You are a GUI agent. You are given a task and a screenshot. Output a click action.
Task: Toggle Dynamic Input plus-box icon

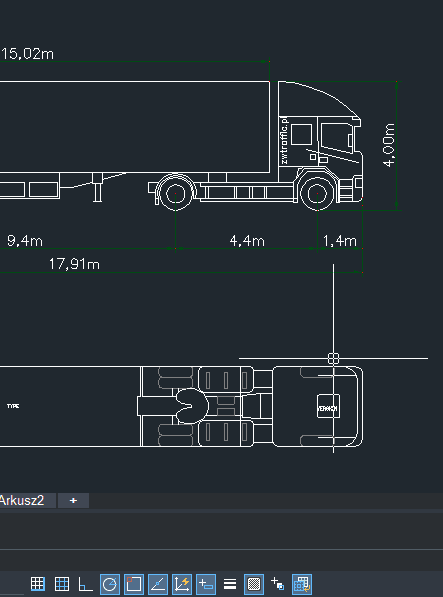206,584
